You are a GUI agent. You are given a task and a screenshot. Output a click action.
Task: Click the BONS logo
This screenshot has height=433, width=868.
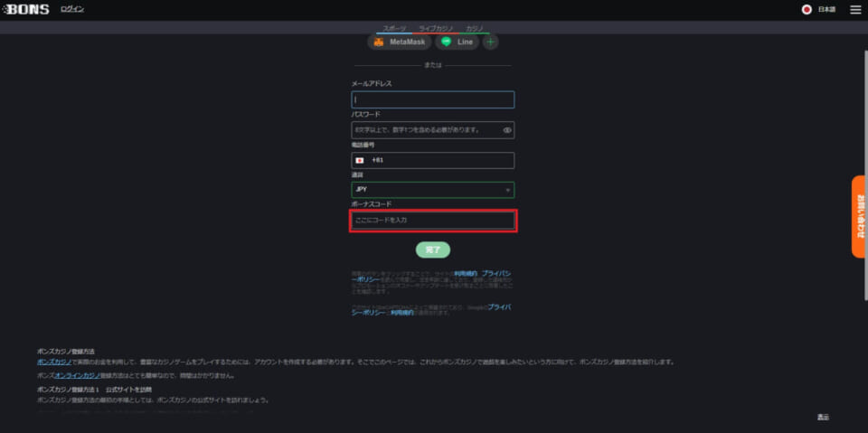click(26, 10)
